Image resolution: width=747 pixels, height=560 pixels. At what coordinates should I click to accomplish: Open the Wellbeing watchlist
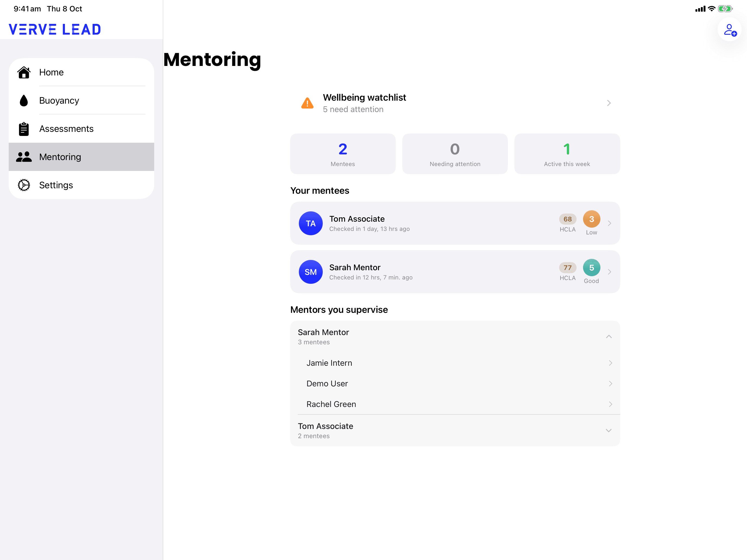[455, 103]
